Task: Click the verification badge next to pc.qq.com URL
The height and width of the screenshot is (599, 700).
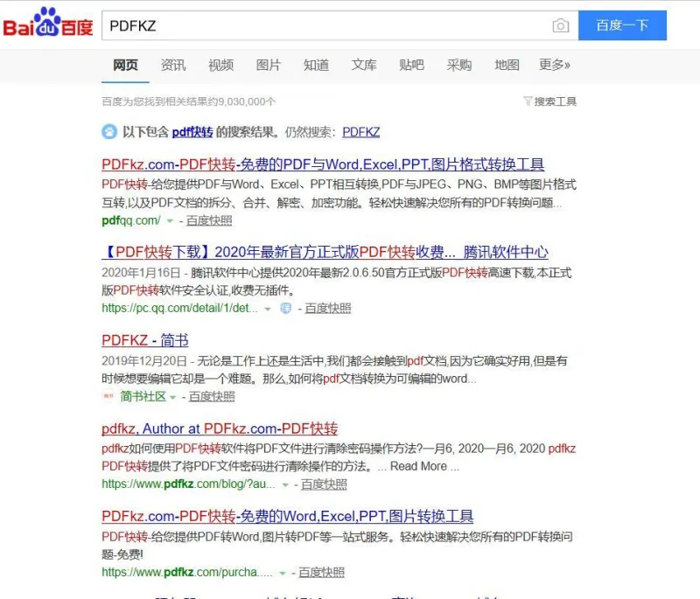Action: [x=286, y=308]
